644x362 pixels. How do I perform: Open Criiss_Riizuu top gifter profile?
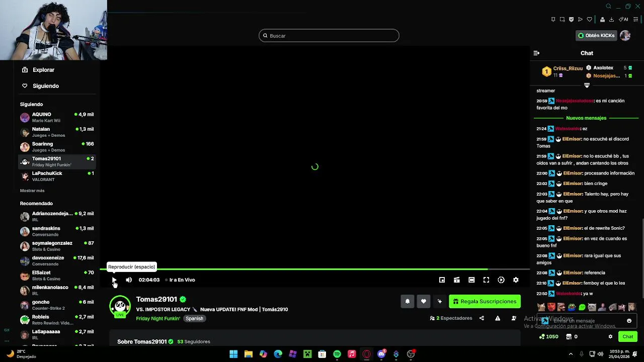click(x=568, y=68)
